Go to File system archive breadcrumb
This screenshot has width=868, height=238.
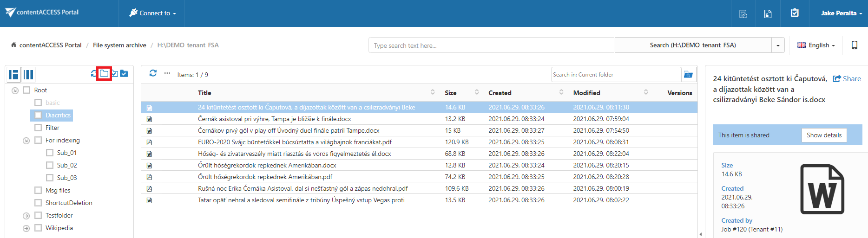pyautogui.click(x=119, y=45)
